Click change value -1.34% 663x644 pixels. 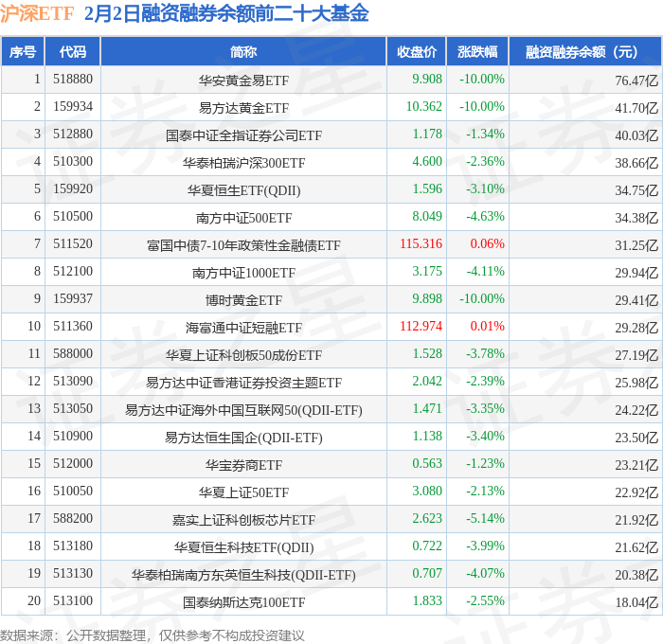(485, 134)
